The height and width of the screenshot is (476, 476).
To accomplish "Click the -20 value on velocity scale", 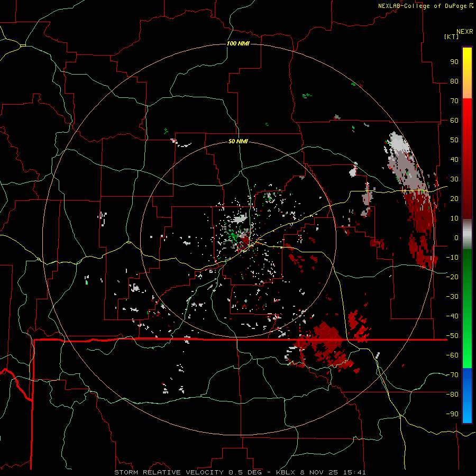I will [452, 277].
